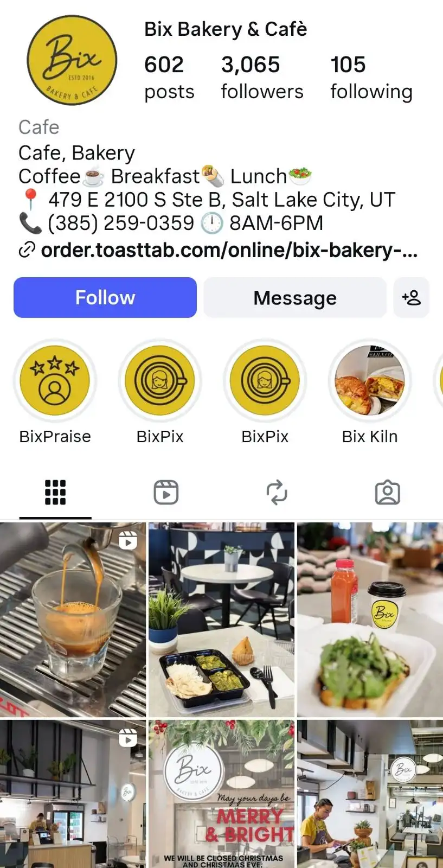Open the curry meal box post
This screenshot has height=868, width=443.
click(x=221, y=620)
